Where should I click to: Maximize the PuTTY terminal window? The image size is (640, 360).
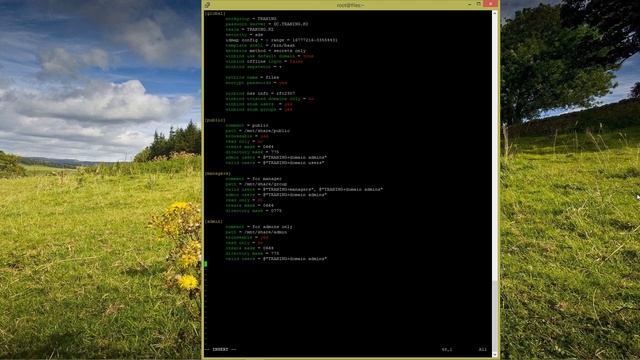coord(479,4)
